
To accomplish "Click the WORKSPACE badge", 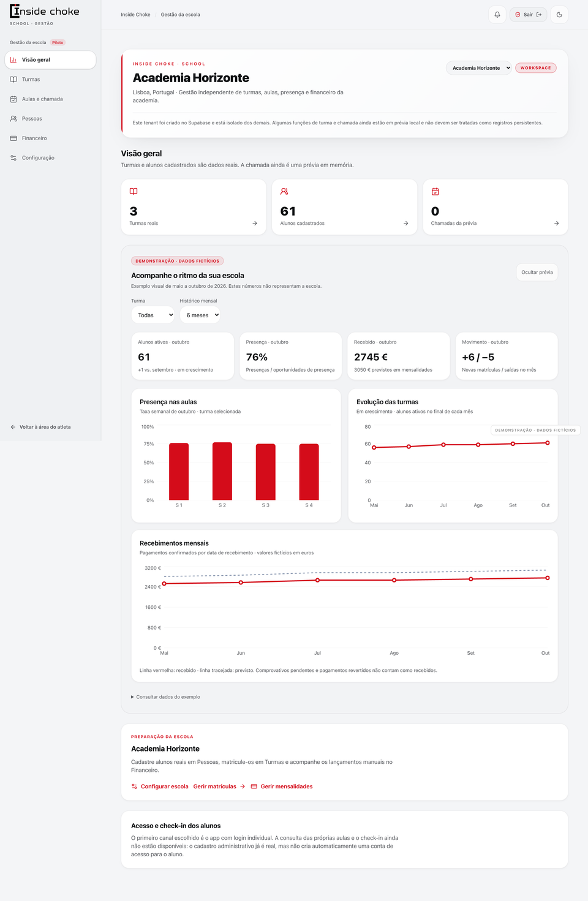I will click(x=536, y=68).
